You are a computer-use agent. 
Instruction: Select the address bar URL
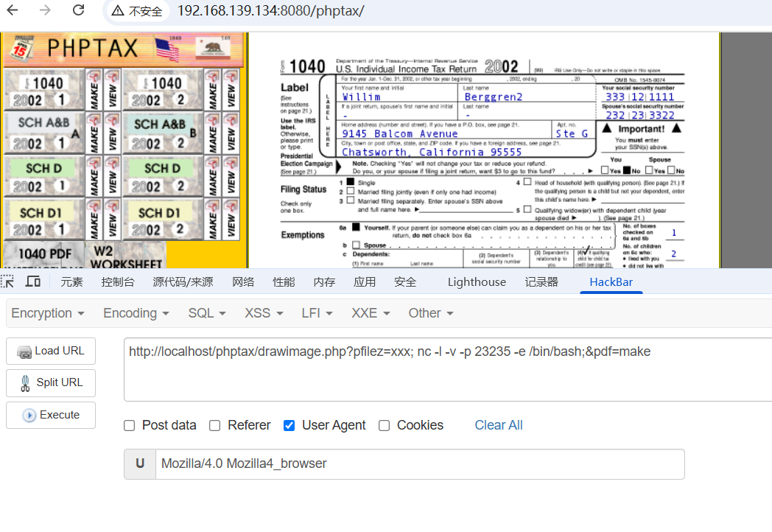271,11
